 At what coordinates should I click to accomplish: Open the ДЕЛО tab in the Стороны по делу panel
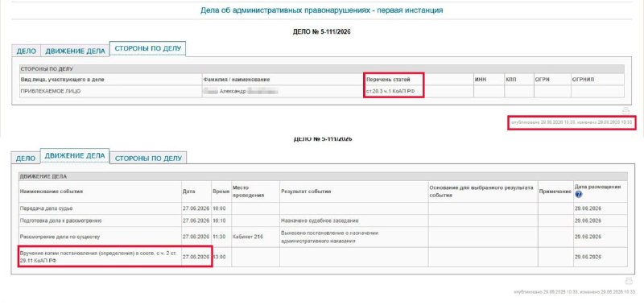(27, 52)
